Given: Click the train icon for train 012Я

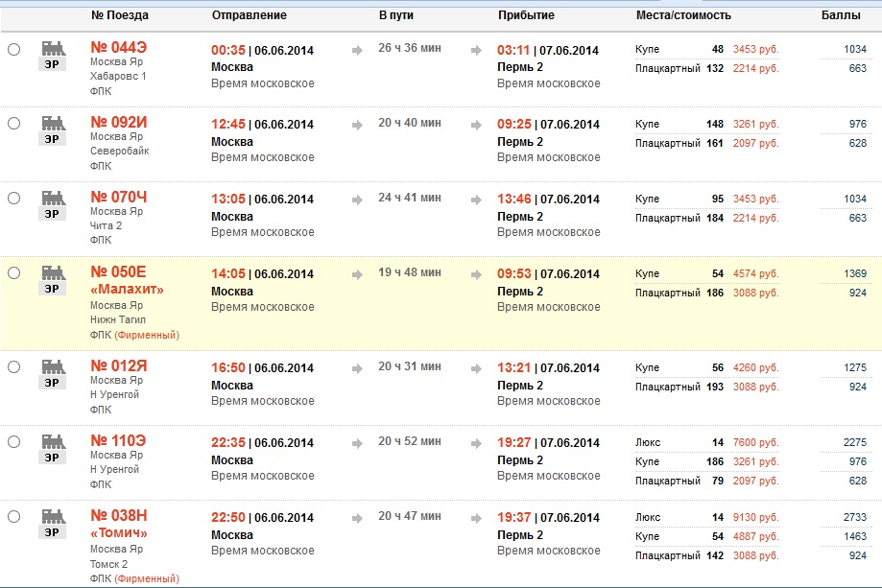Looking at the screenshot, I should point(53,372).
